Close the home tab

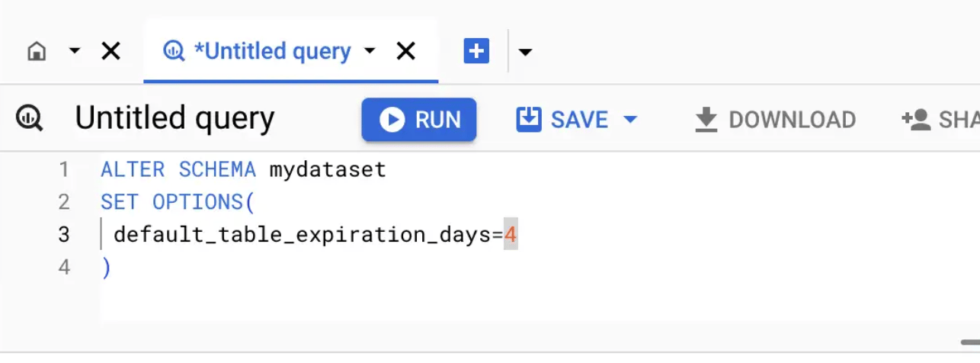(x=111, y=52)
